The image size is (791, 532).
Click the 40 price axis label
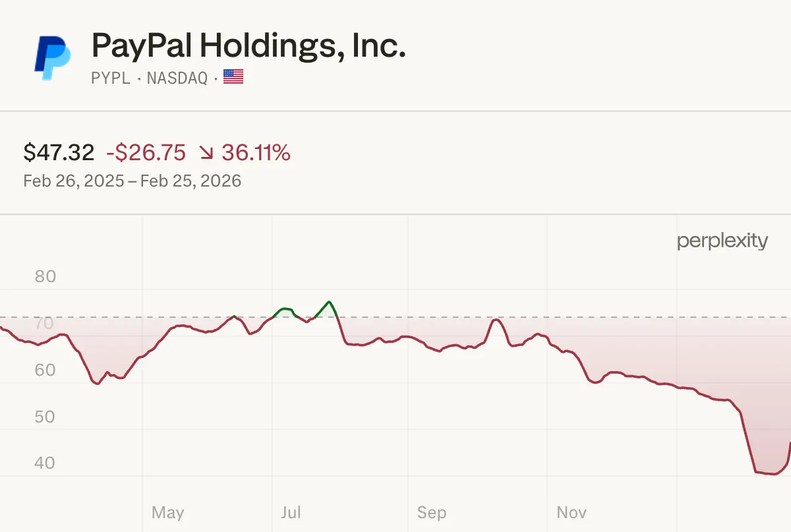click(45, 463)
